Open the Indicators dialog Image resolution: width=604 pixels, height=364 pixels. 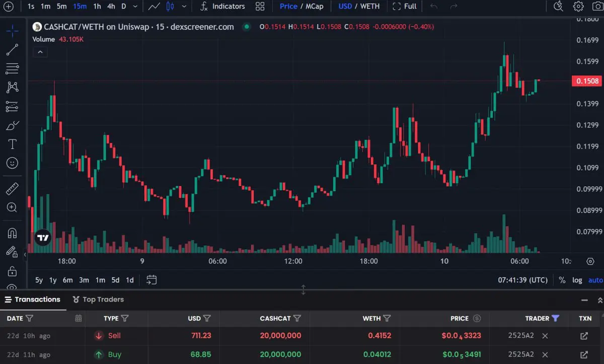point(222,7)
